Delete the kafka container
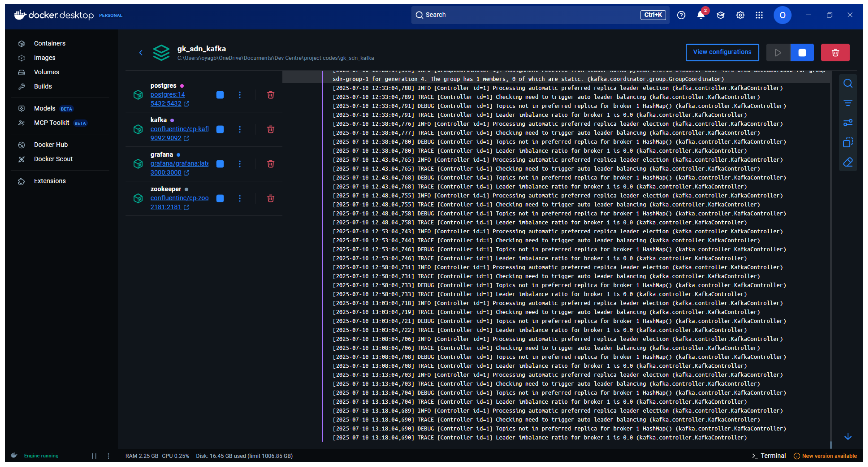The image size is (868, 467). coord(270,130)
